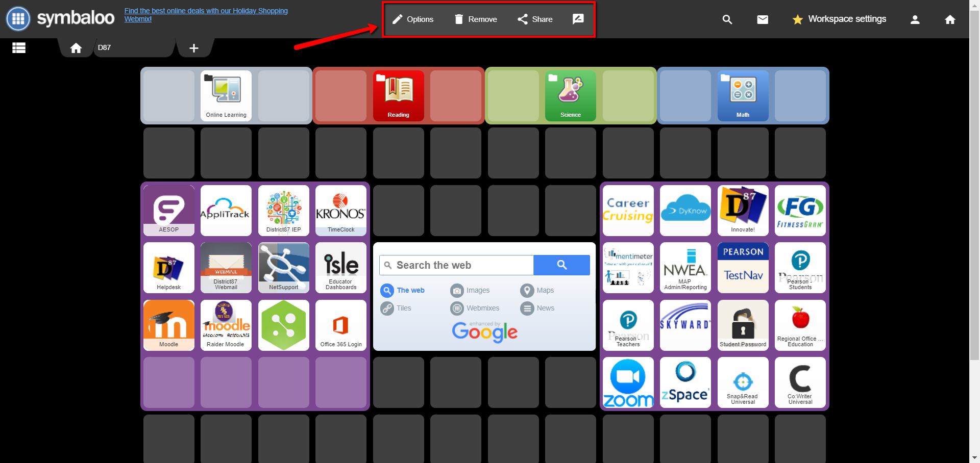The height and width of the screenshot is (463, 980).
Task: Open the feedback chat icon
Action: coord(578,19)
